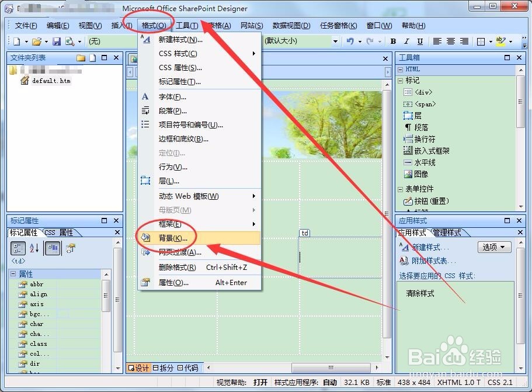Choose 层(L)... menu entry

pyautogui.click(x=200, y=181)
